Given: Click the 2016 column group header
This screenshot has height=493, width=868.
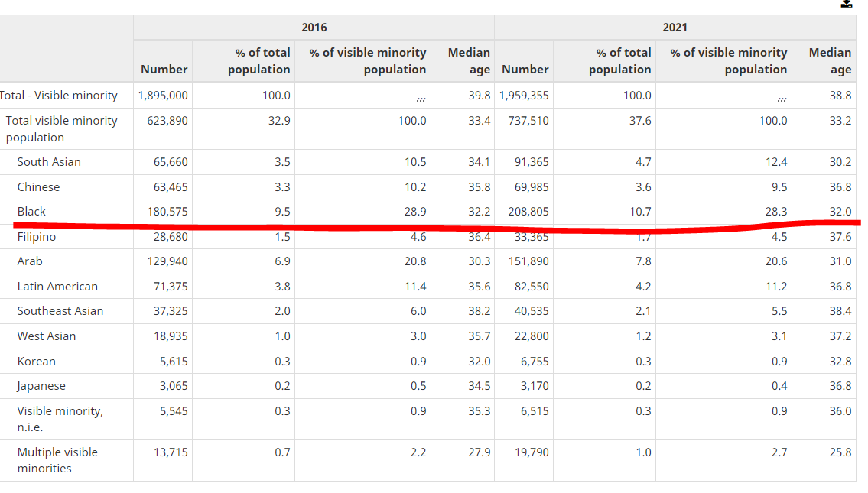Looking at the screenshot, I should tap(314, 28).
